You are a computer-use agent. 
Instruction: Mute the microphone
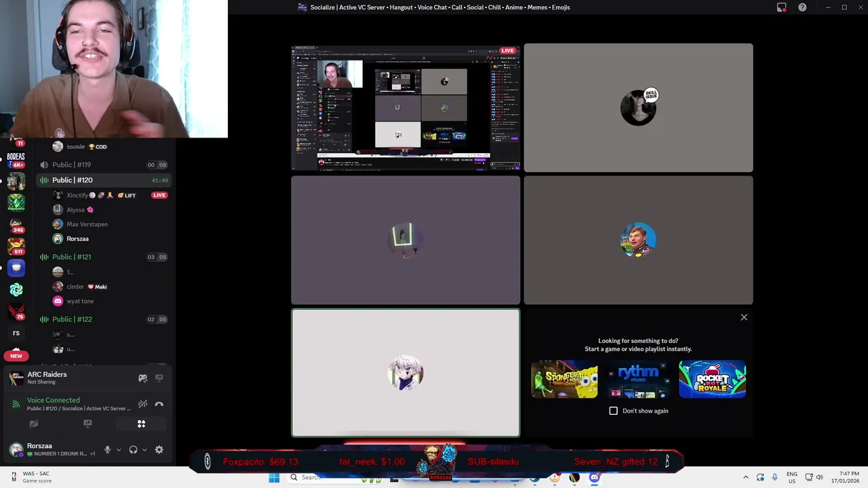(107, 449)
